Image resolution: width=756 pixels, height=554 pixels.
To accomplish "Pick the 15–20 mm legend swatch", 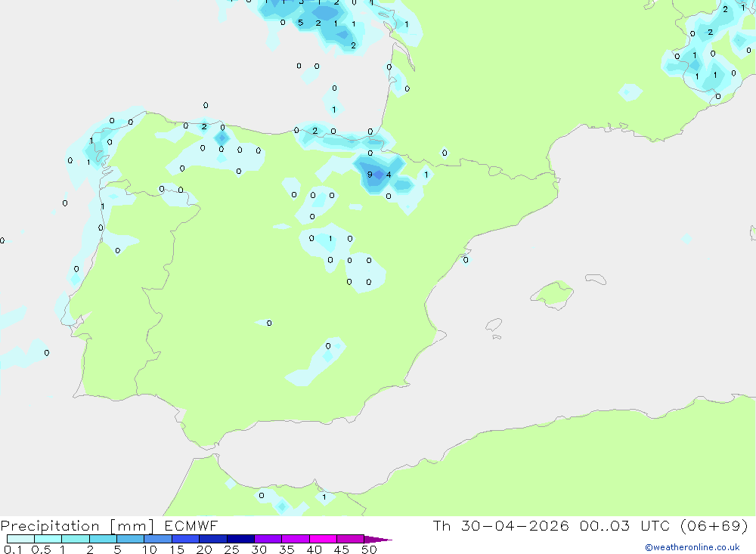I will pyautogui.click(x=186, y=539).
